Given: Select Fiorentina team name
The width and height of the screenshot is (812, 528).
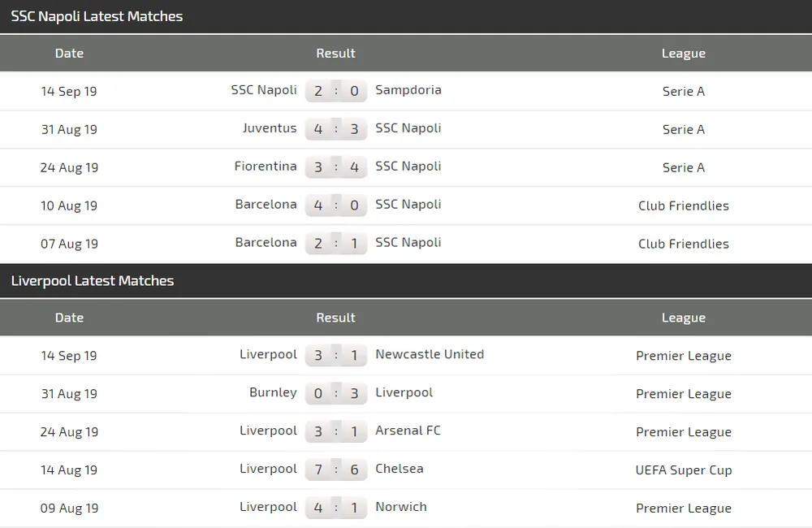Looking at the screenshot, I should click(266, 167).
